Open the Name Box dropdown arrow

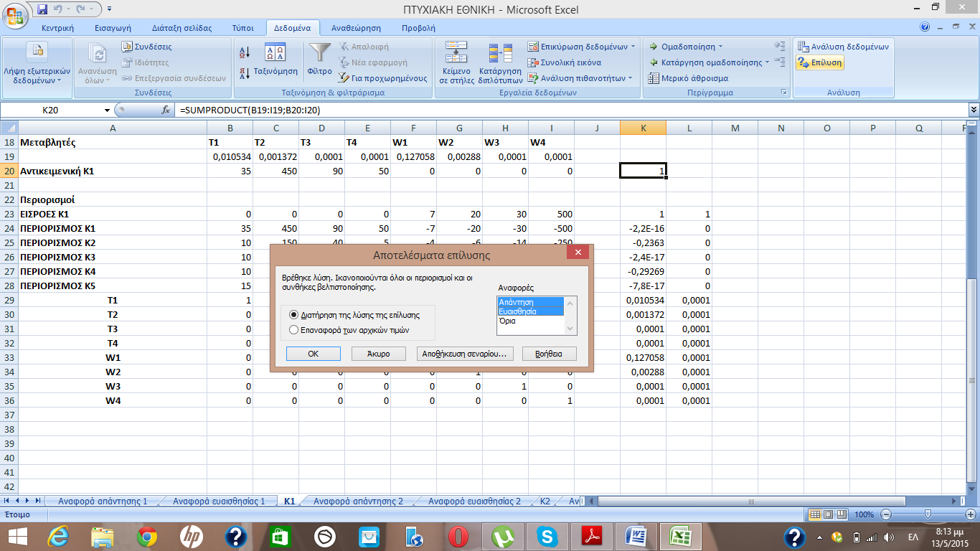(x=108, y=110)
